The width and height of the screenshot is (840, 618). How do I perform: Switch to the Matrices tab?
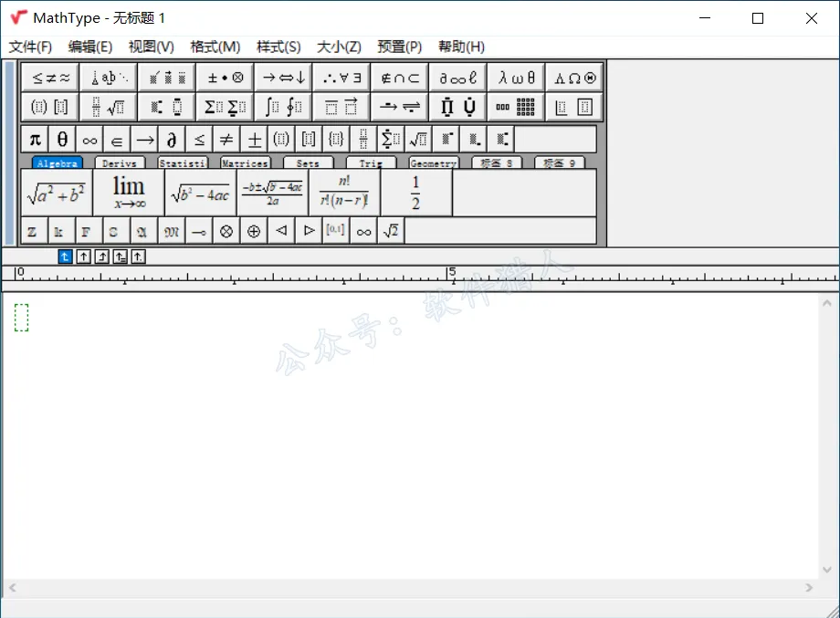click(246, 162)
